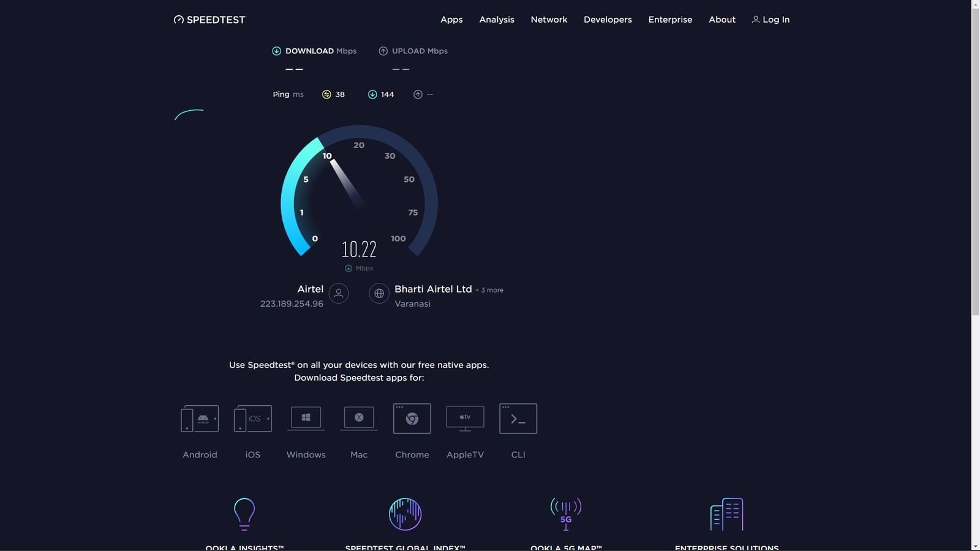Open the Chrome extension icon
This screenshot has width=980, height=551.
412,419
